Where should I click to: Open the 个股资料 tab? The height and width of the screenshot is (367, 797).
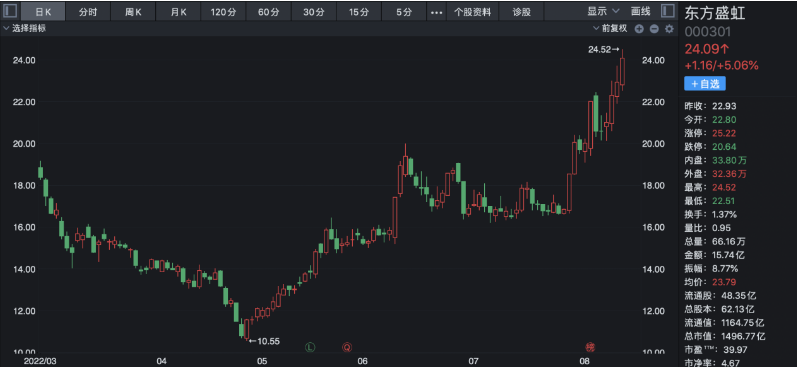pos(472,12)
